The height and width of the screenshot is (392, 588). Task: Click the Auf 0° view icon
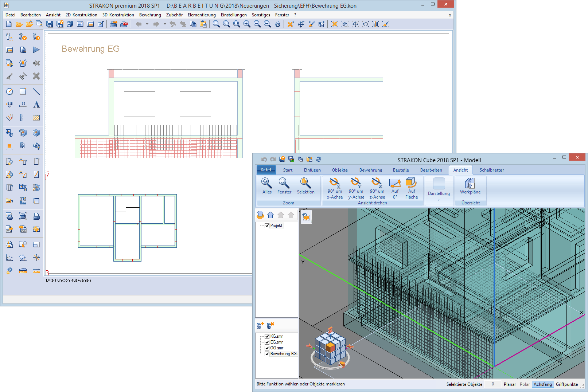395,188
